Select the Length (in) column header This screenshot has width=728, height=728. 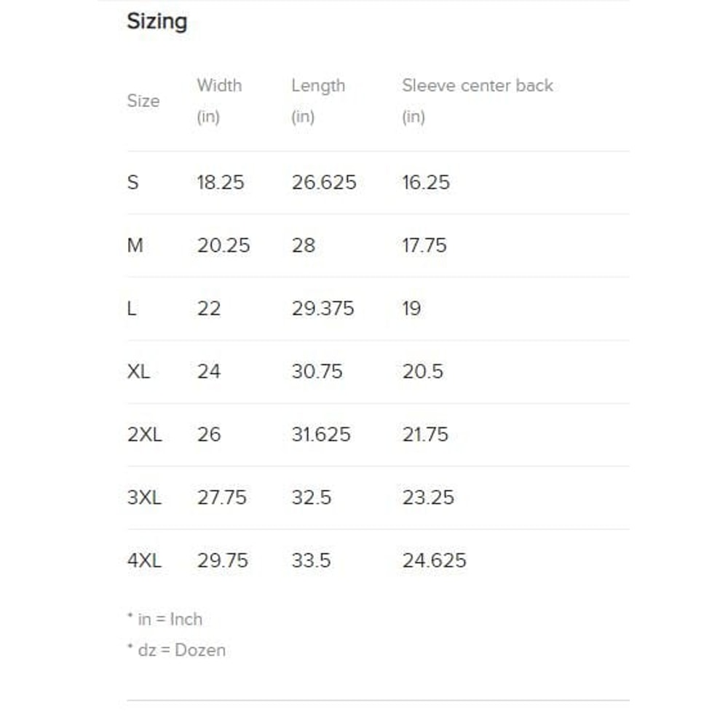(x=317, y=100)
